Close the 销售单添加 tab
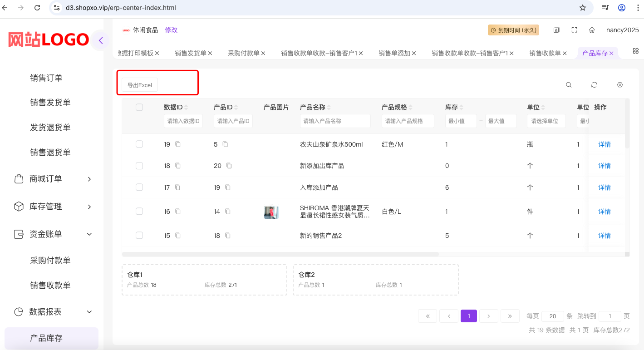 (x=413, y=53)
